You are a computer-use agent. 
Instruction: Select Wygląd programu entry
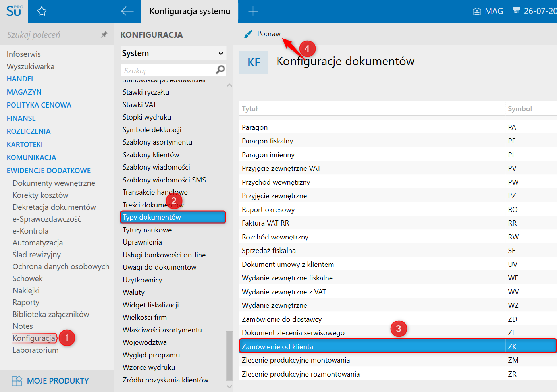click(x=151, y=355)
